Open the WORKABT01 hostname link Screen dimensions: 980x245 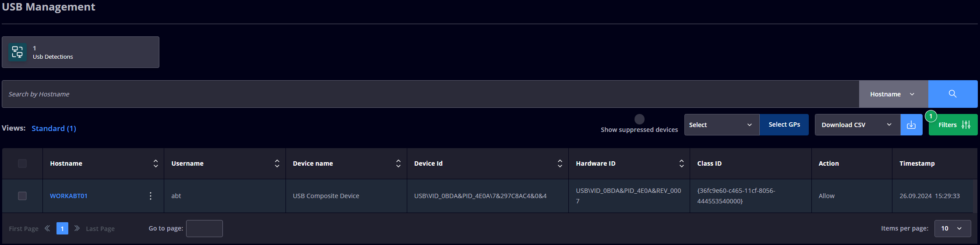point(69,196)
